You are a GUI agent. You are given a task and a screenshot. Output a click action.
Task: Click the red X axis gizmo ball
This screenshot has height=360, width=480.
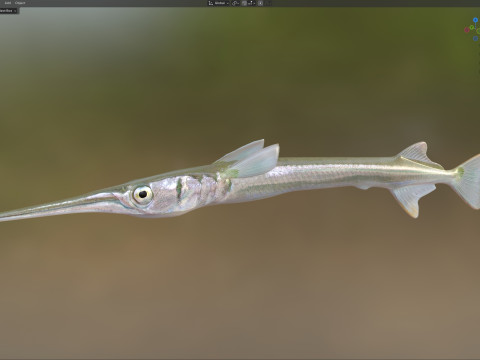click(x=467, y=30)
